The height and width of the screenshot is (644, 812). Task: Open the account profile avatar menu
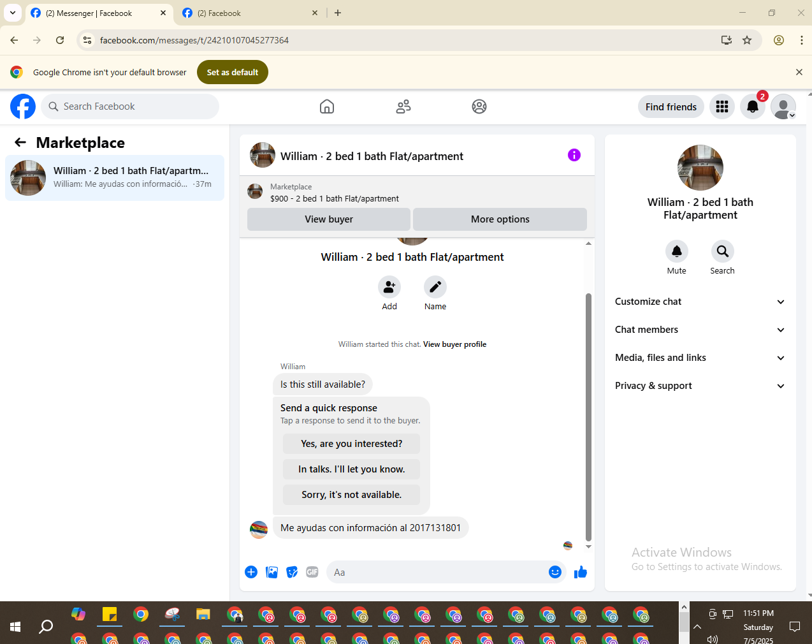tap(783, 106)
